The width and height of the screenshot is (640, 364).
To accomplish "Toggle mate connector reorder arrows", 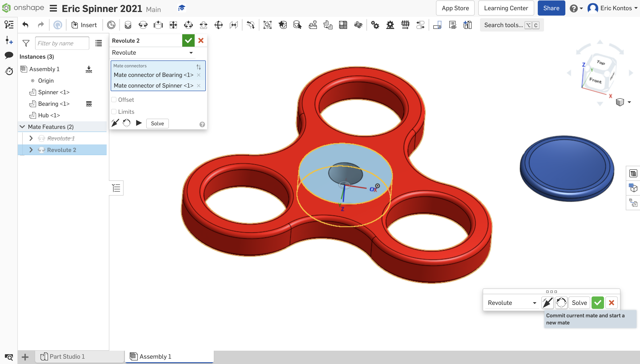I will [198, 67].
